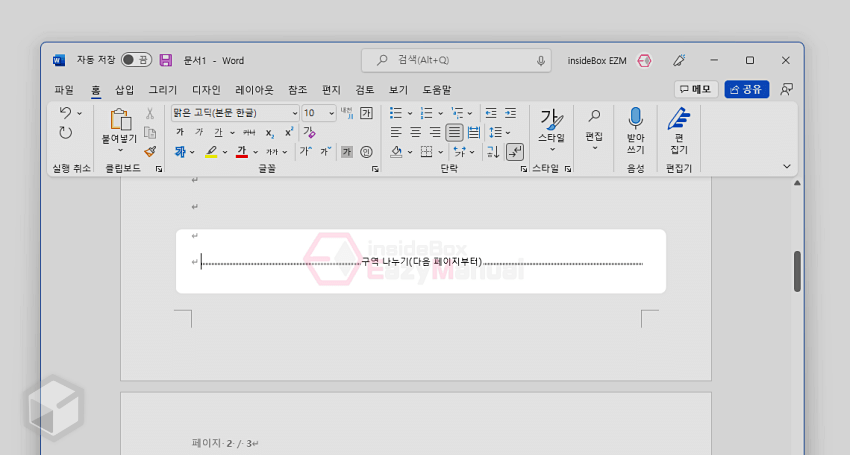Open the Editor (편집기) pen icon
Screen dimensions: 850x455
coord(679,119)
